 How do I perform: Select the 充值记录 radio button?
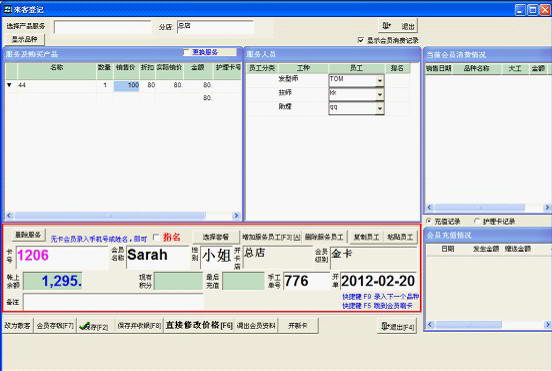point(429,221)
